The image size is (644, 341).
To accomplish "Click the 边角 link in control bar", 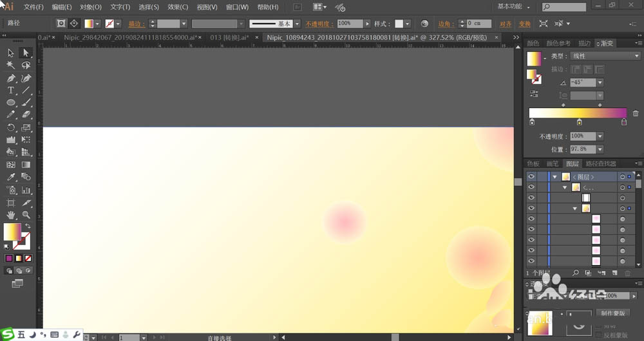I will pos(446,24).
